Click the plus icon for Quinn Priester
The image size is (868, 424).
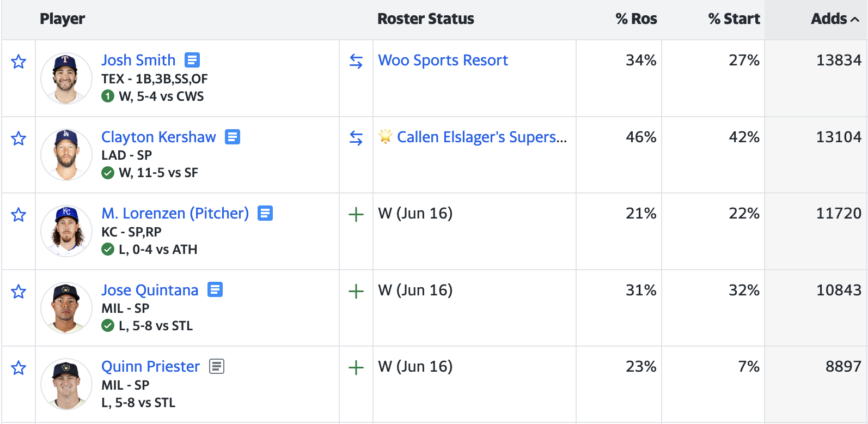coord(356,368)
